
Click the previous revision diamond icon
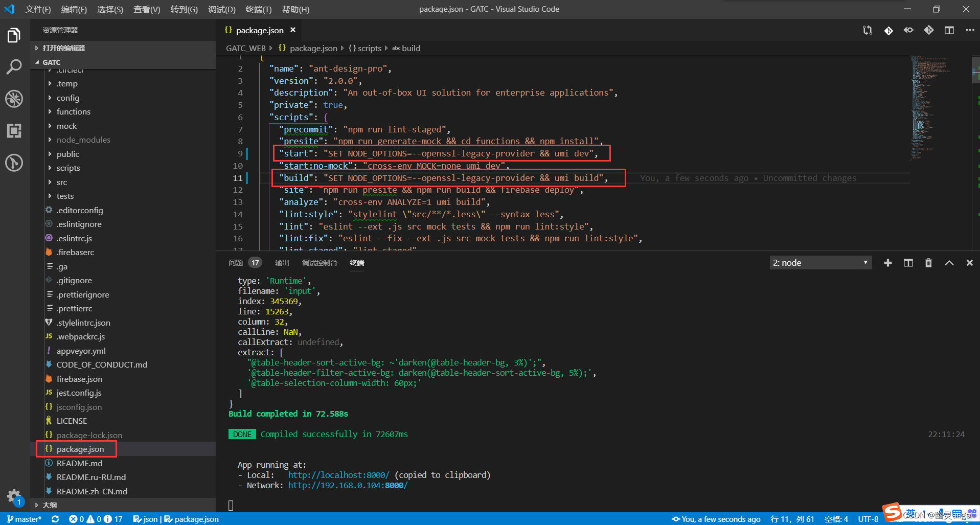pos(888,30)
